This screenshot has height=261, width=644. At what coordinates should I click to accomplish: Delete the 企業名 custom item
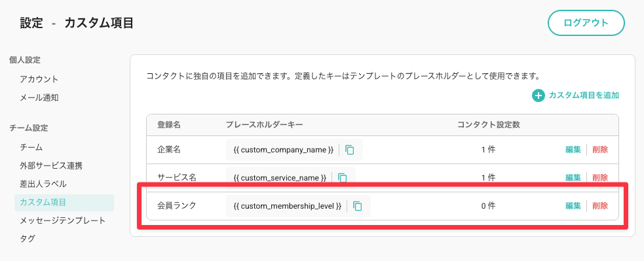(x=600, y=150)
